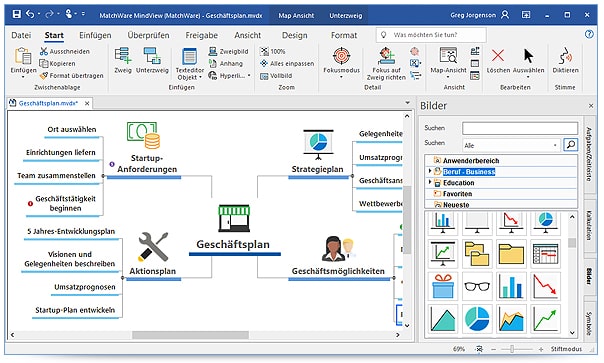The image size is (604, 363).
Task: Click the zoom slider handle in status bar
Action: 512,349
